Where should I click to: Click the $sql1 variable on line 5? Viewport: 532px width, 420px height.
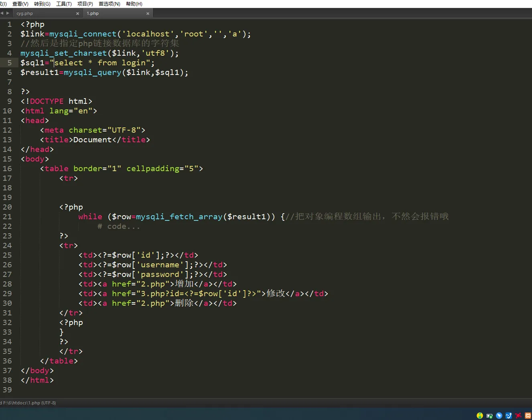coord(32,63)
